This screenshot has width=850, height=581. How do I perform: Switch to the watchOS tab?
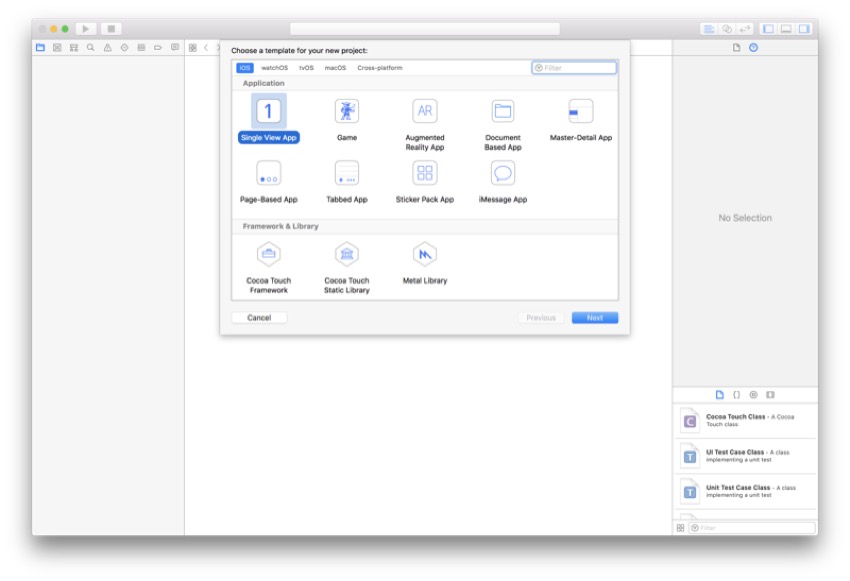click(x=274, y=68)
